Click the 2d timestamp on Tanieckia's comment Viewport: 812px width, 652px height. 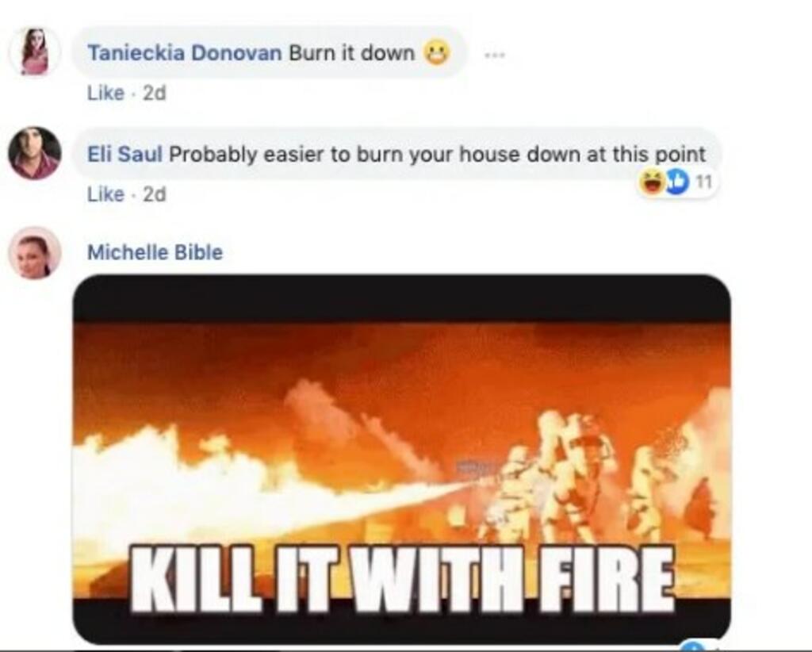154,94
